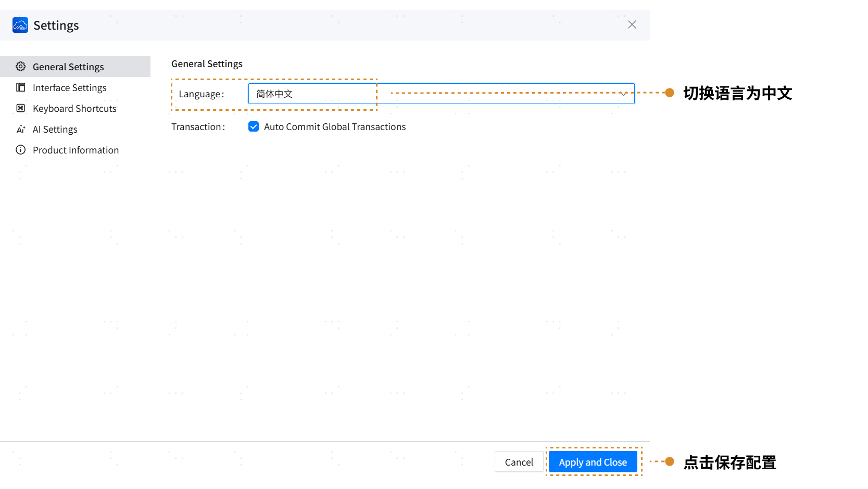Click the Language field label

[x=201, y=94]
